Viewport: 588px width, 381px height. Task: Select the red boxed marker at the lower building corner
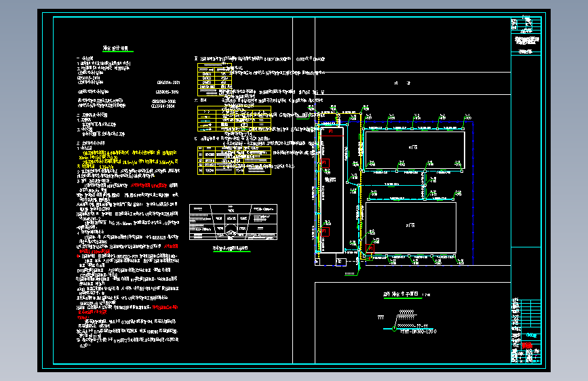pyautogui.click(x=370, y=248)
